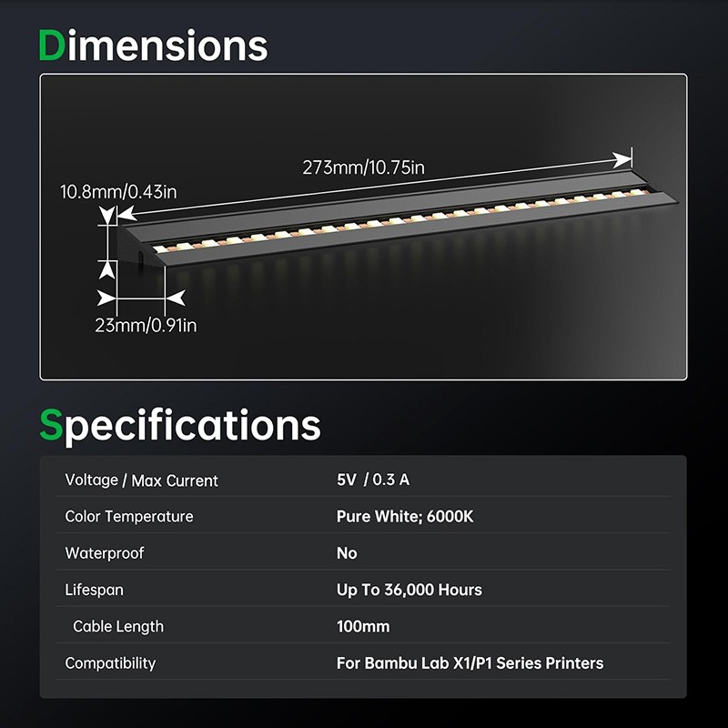The height and width of the screenshot is (728, 728).
Task: Select the 23mm/0.91in width label
Action: click(x=146, y=325)
